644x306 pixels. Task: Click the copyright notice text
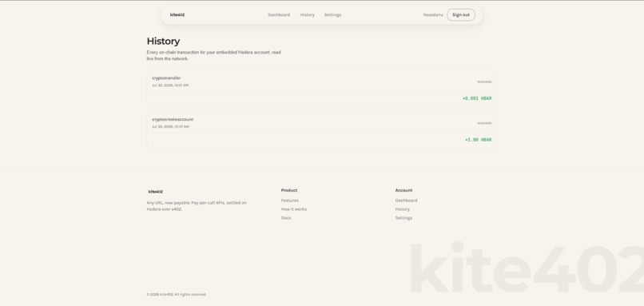point(177,295)
